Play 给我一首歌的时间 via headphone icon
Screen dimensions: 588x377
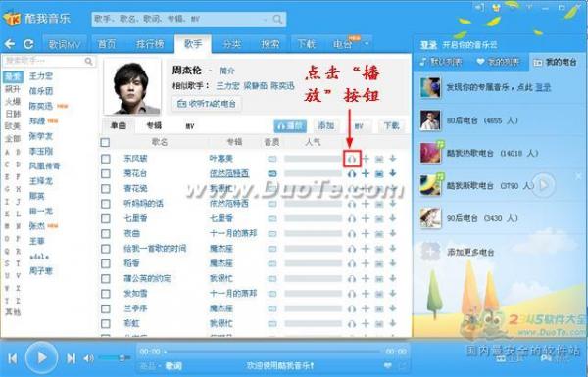click(352, 249)
